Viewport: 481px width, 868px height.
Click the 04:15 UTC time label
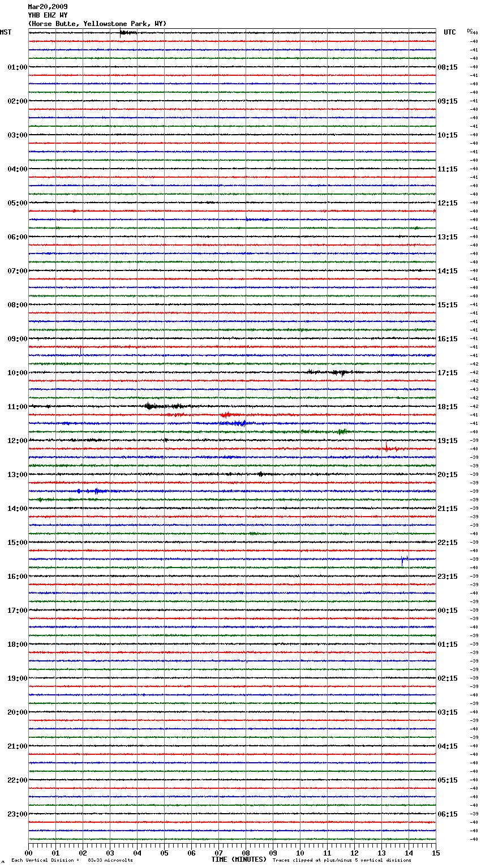[448, 746]
